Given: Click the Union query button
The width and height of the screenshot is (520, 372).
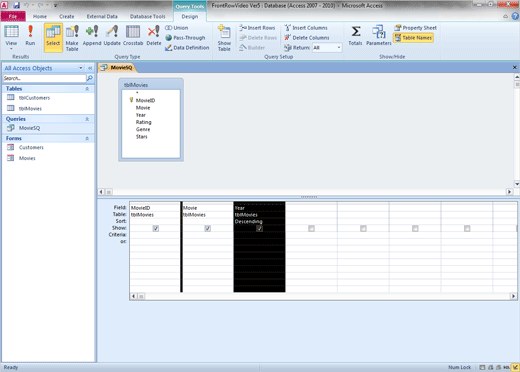Looking at the screenshot, I should pyautogui.click(x=177, y=28).
